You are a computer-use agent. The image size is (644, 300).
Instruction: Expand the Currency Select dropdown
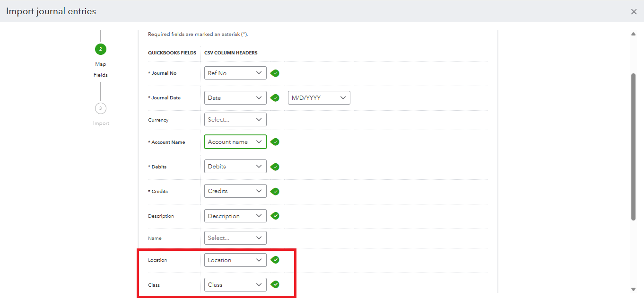(x=235, y=120)
